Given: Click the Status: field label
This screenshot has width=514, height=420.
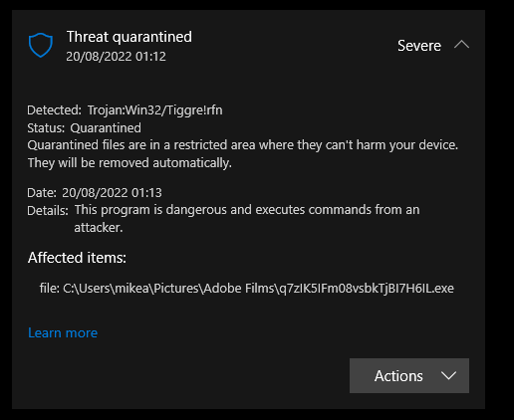Looking at the screenshot, I should [x=46, y=128].
